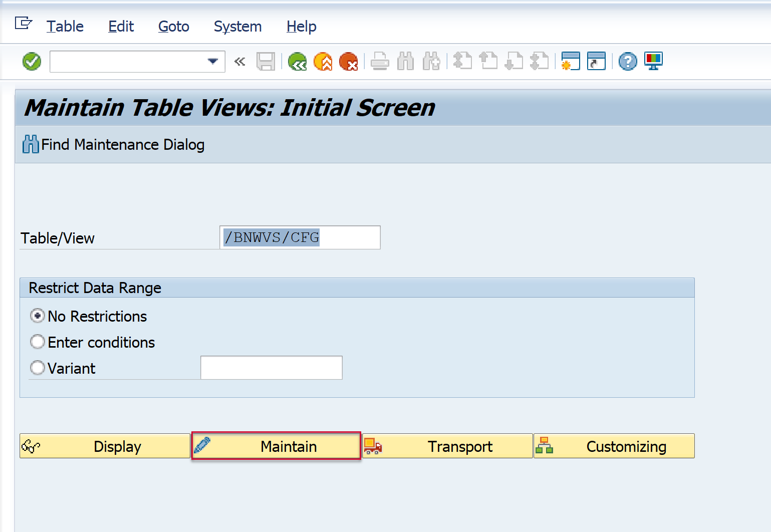
Task: Collapse the command field using double chevron
Action: point(240,62)
